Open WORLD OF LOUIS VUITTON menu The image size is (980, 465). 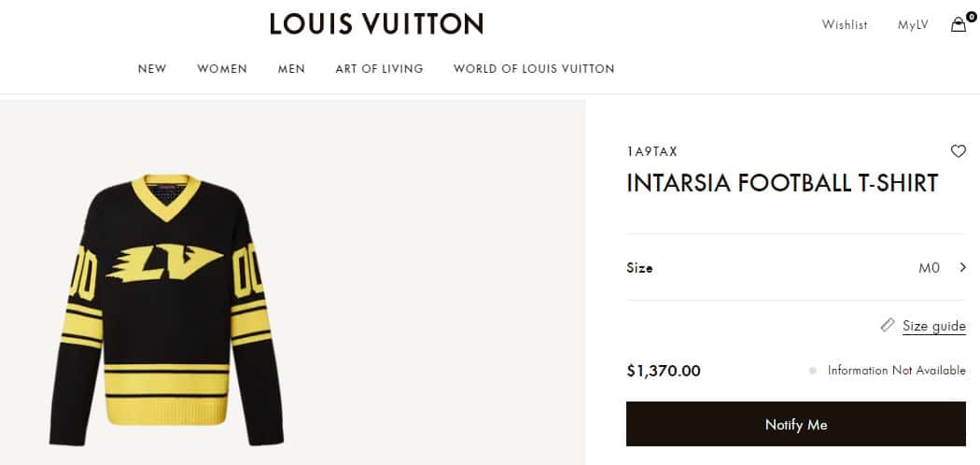point(534,69)
